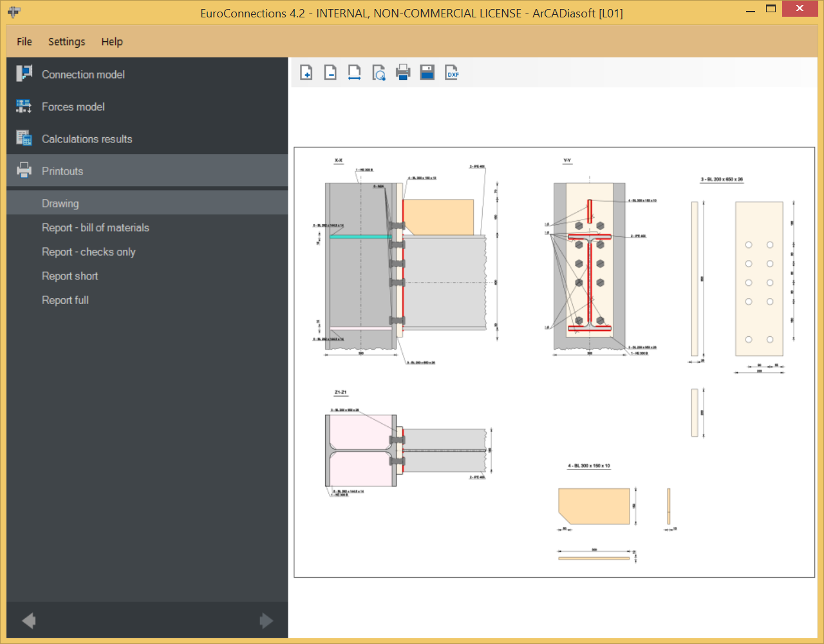The image size is (824, 644).
Task: Open the Report full printout
Action: pyautogui.click(x=147, y=300)
